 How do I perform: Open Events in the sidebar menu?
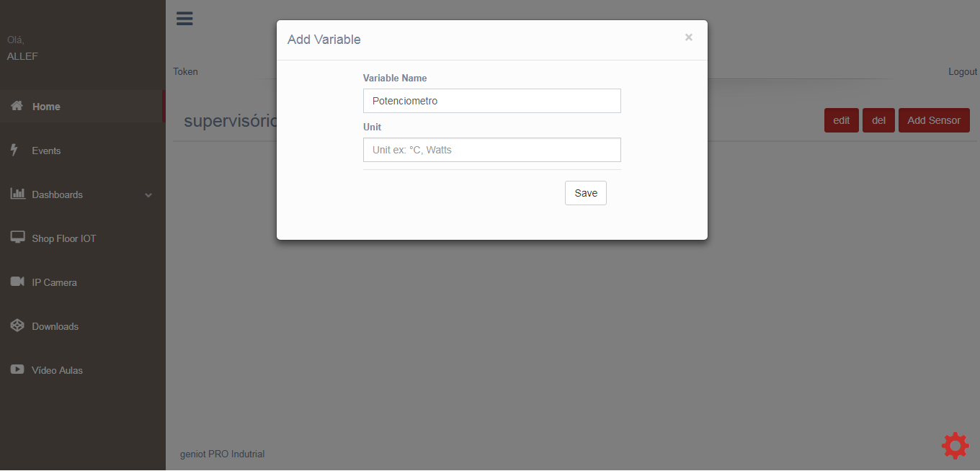pos(46,151)
